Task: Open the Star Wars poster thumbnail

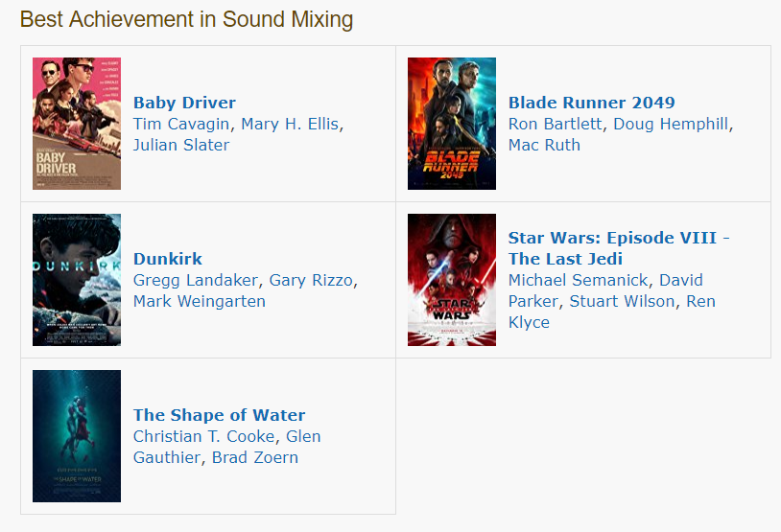Action: pyautogui.click(x=452, y=280)
